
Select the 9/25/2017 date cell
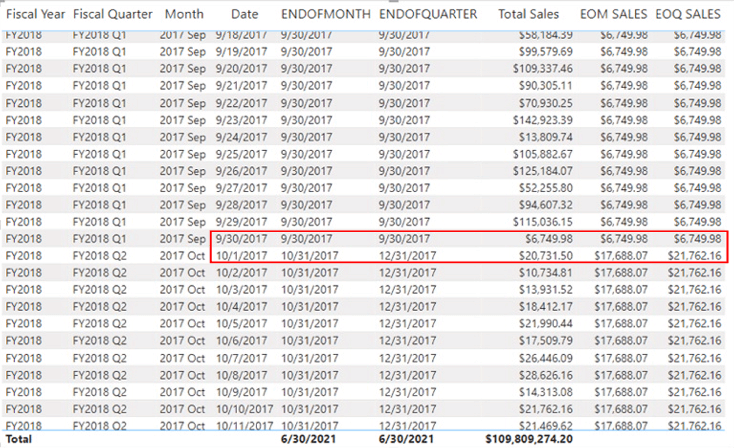click(x=241, y=154)
